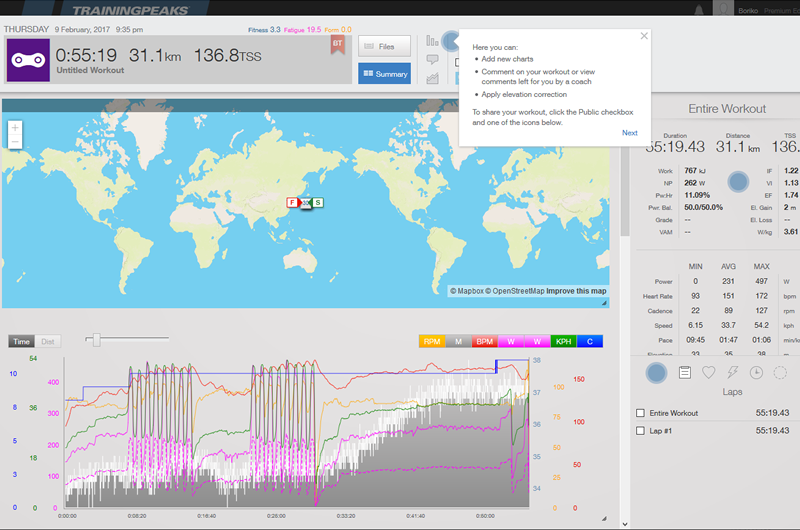This screenshot has height=530, width=800.
Task: Click the blue Summary button
Action: pos(384,73)
